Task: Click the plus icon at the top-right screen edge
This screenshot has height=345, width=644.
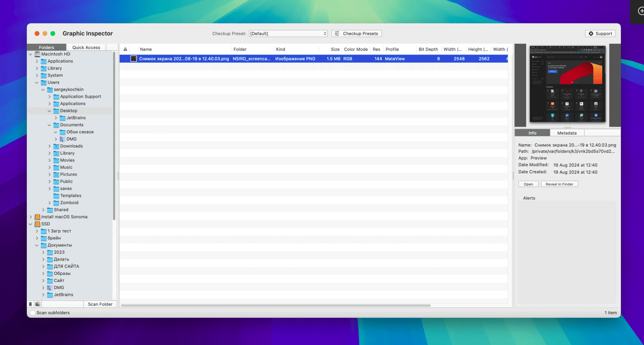Action: 641,11
